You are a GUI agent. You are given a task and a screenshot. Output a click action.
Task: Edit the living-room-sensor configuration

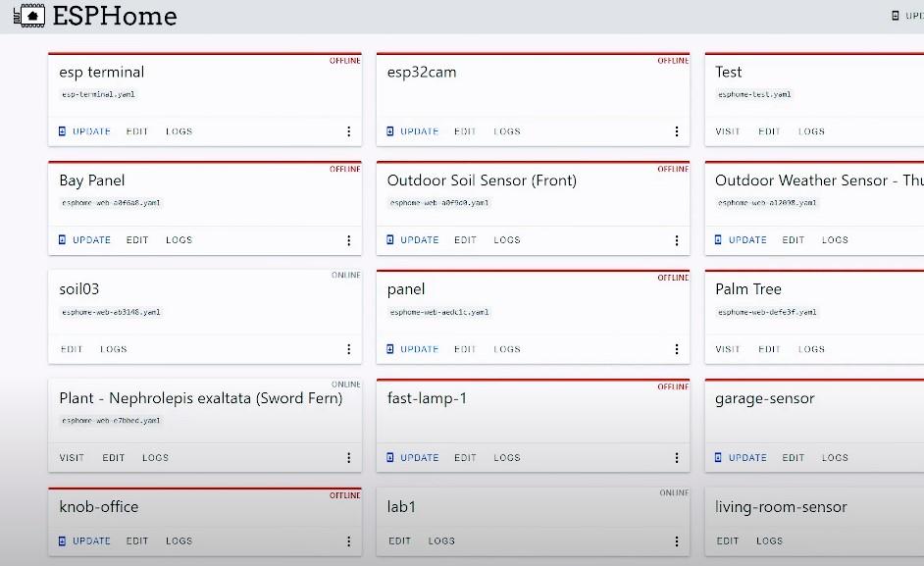tap(728, 540)
